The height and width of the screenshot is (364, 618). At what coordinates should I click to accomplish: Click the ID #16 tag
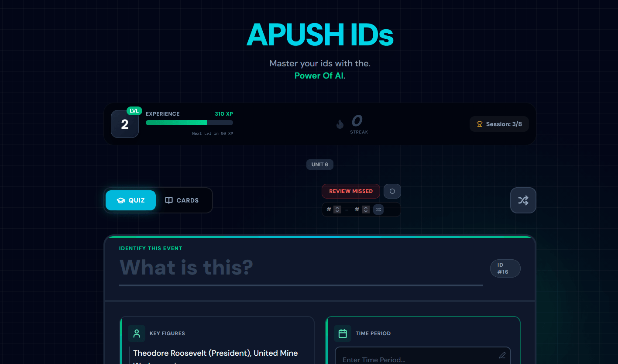(x=505, y=268)
